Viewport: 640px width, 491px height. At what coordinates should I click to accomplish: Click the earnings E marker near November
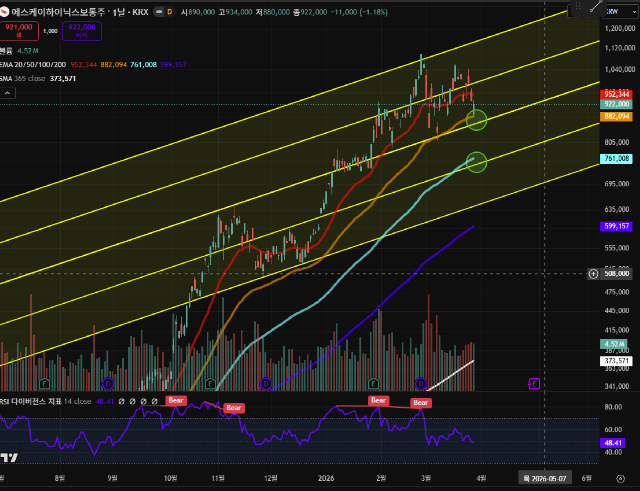(210, 384)
